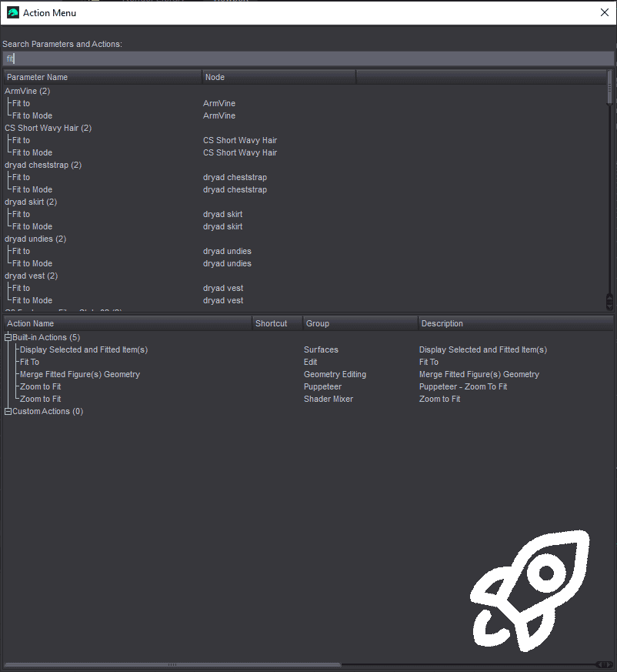617x672 pixels.
Task: Select Display Selected and Fitted Item(s) action
Action: (84, 349)
